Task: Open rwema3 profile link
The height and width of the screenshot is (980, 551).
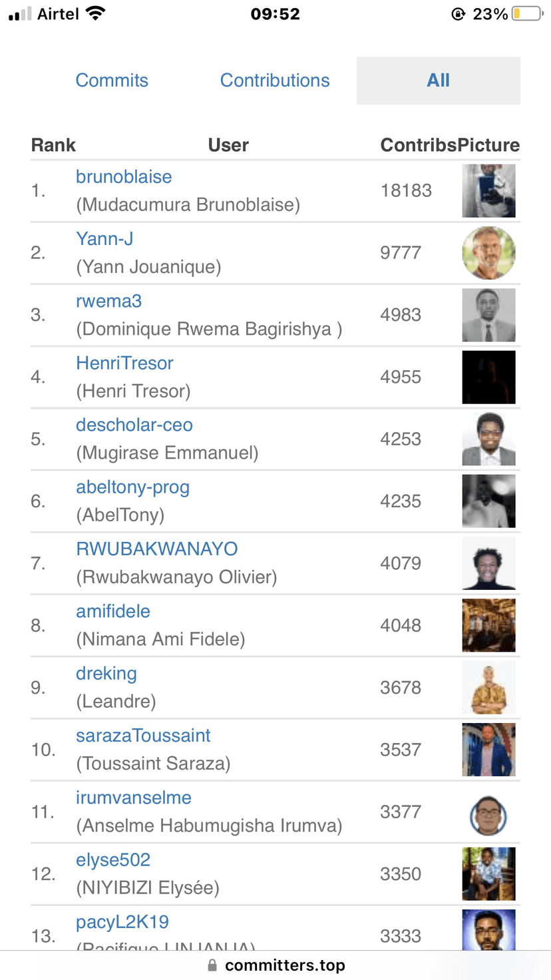Action: tap(108, 301)
